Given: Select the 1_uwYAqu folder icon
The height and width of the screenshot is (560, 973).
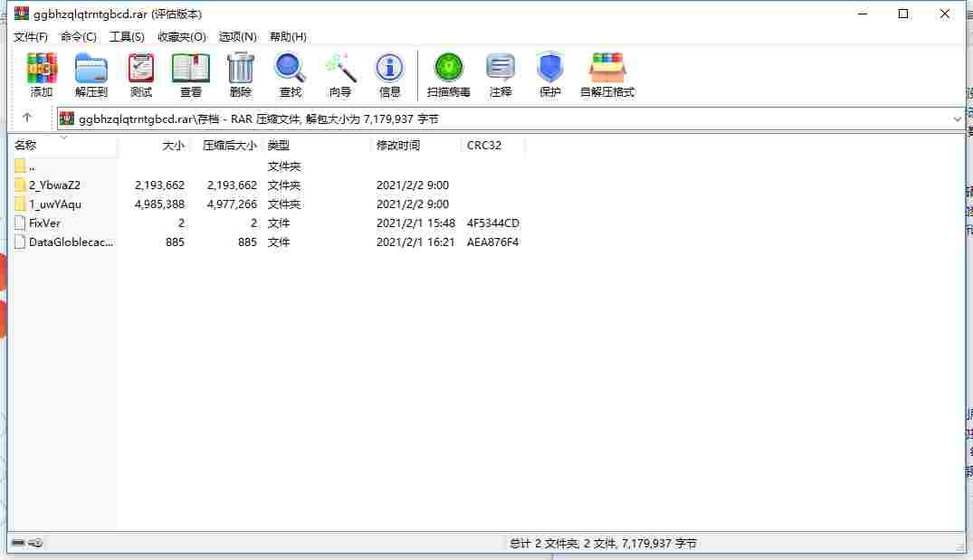Looking at the screenshot, I should tap(20, 204).
